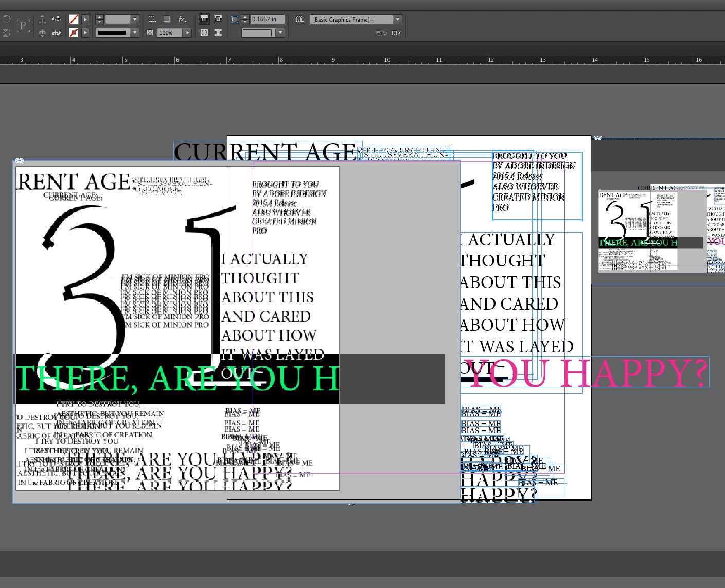Image resolution: width=725 pixels, height=588 pixels.
Task: Open the stroke color flyout arrow
Action: [85, 33]
